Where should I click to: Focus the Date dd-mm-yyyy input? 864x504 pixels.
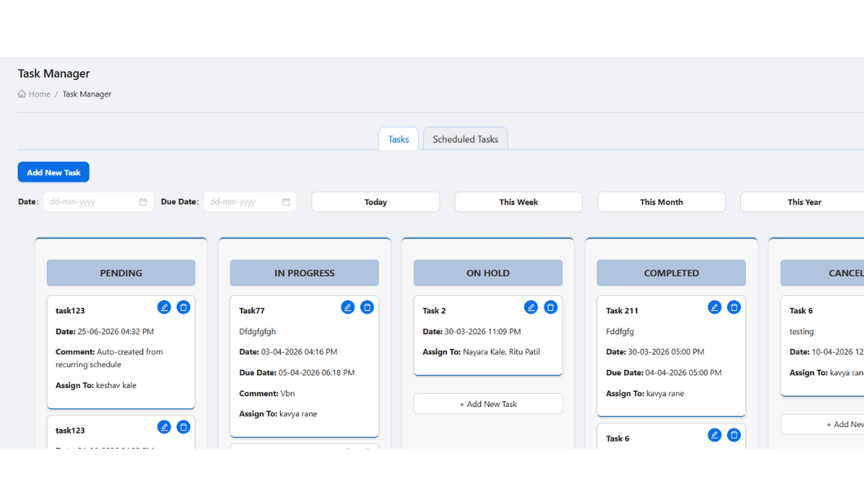tap(98, 202)
